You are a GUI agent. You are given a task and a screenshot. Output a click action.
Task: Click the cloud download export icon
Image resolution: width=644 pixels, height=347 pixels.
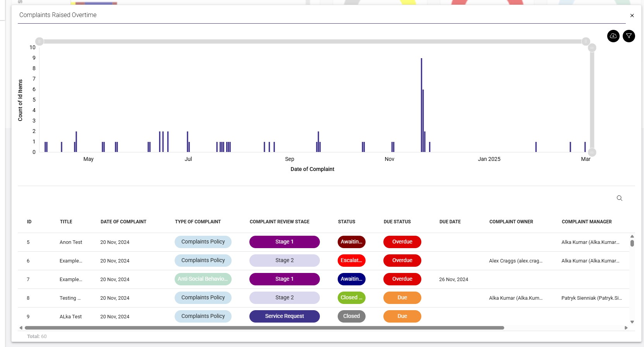[x=613, y=36]
